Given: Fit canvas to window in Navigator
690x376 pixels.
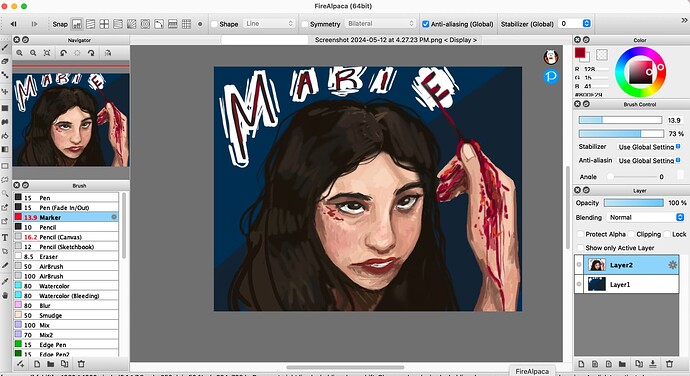Looking at the screenshot, I should point(47,53).
